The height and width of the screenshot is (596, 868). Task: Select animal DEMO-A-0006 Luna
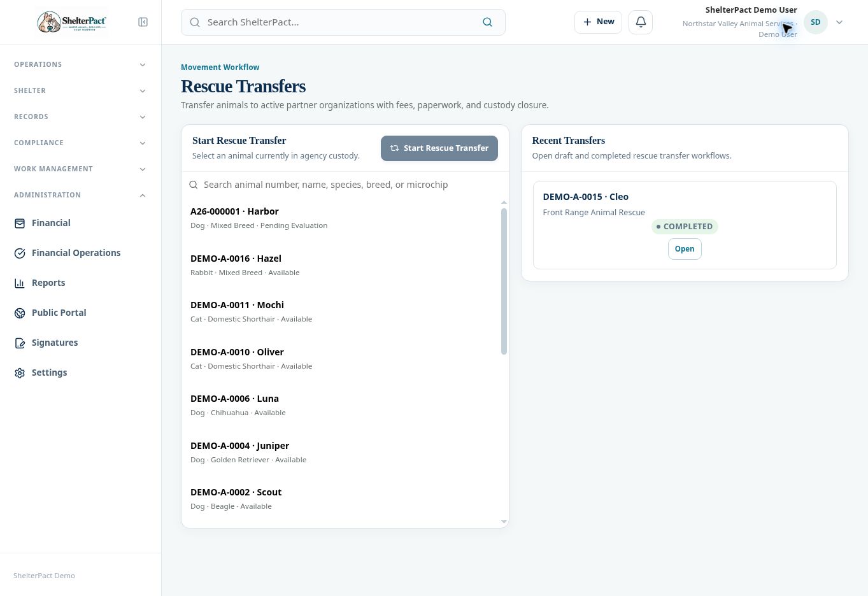coord(341,405)
